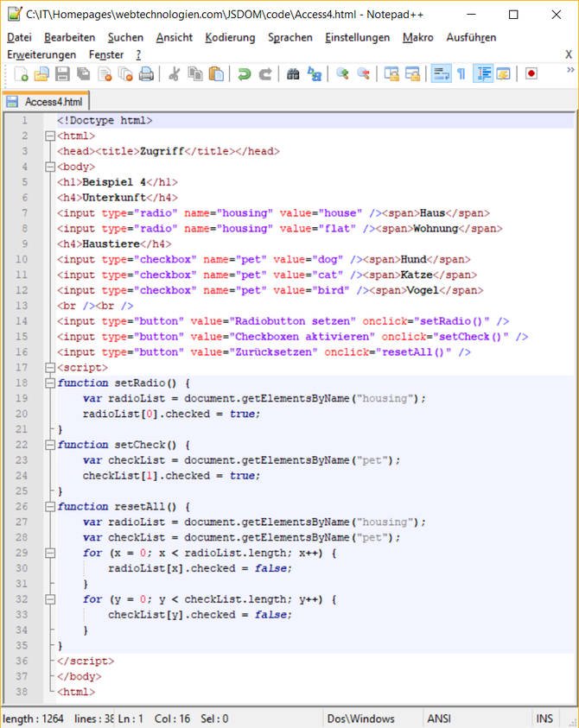Image resolution: width=579 pixels, height=728 pixels.
Task: Click 'Radiobutton setzen' value on line 14
Action: click(x=293, y=321)
